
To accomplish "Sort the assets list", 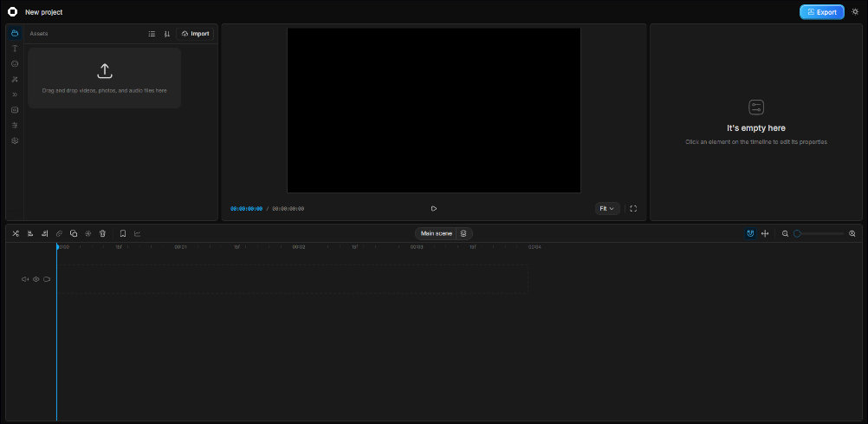I will tap(166, 34).
